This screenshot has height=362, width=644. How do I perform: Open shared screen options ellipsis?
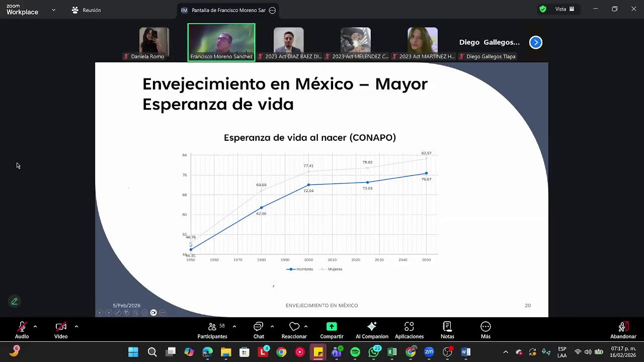pyautogui.click(x=272, y=10)
